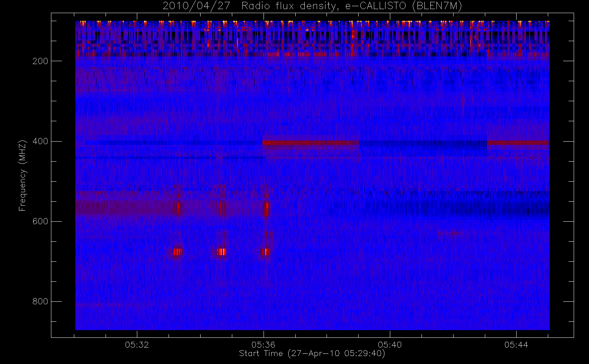Select the 200 frequency axis label
The height and width of the screenshot is (364, 589).
[x=40, y=61]
